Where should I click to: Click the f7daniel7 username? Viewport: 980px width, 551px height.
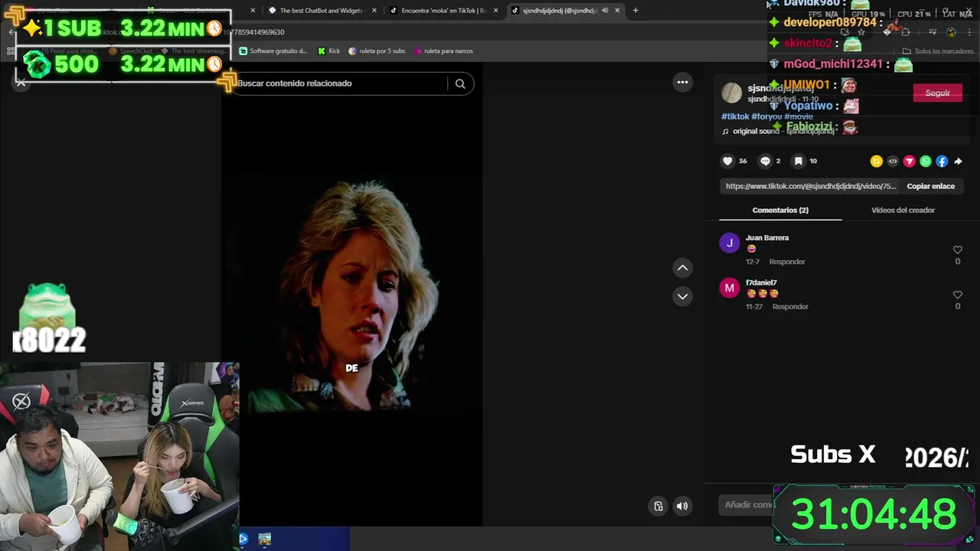[761, 282]
